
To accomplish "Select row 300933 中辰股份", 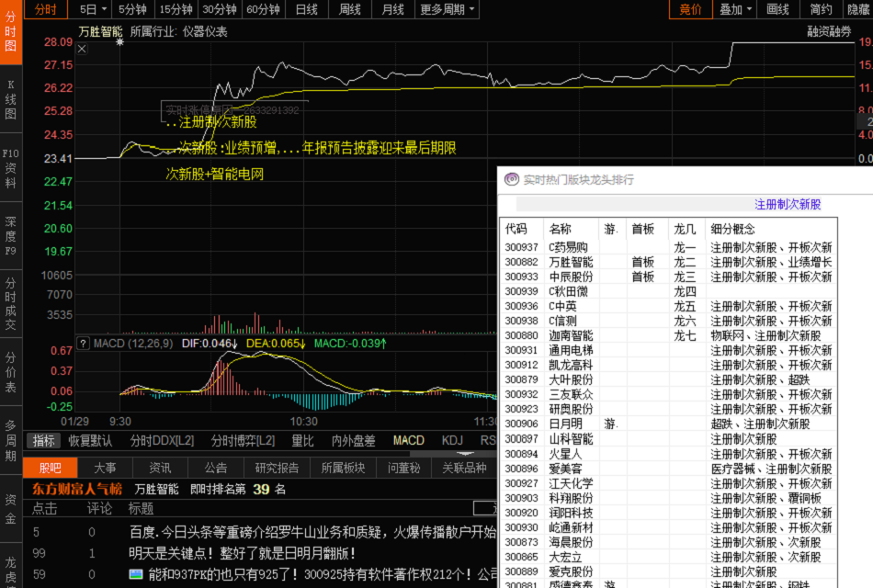I will tap(668, 277).
